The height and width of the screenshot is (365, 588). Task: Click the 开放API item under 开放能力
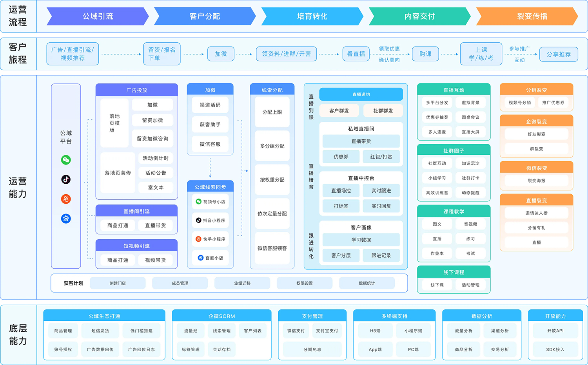[555, 331]
